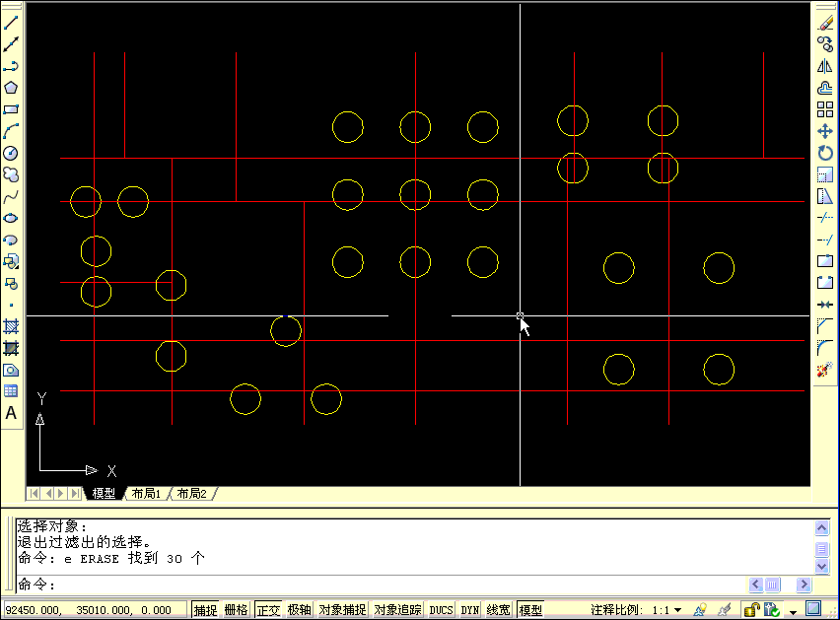Select the Ellipse Arc tool

[x=11, y=240]
